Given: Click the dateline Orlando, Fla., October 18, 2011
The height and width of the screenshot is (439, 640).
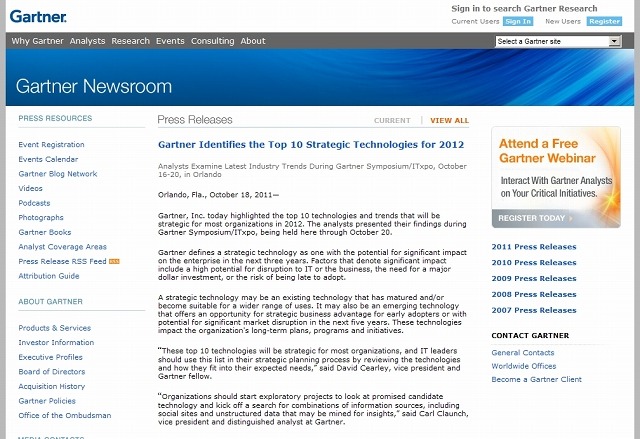Looking at the screenshot, I should pyautogui.click(x=218, y=195).
